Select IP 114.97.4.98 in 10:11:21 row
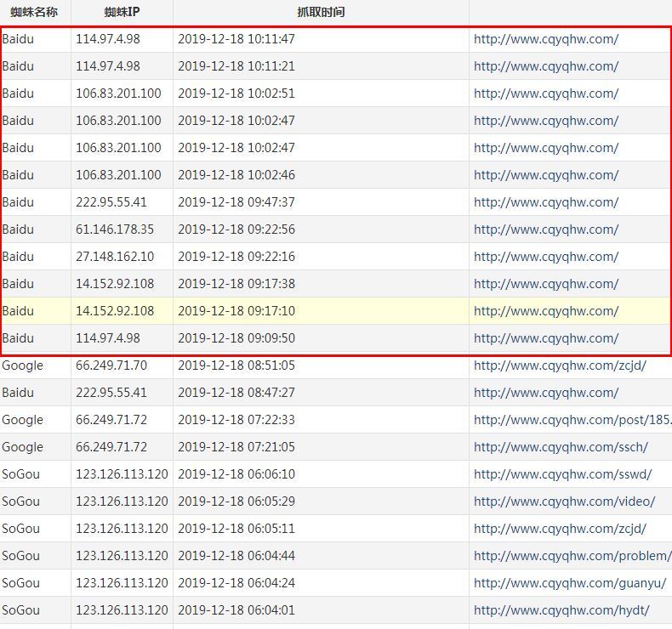Image resolution: width=672 pixels, height=629 pixels. (108, 66)
